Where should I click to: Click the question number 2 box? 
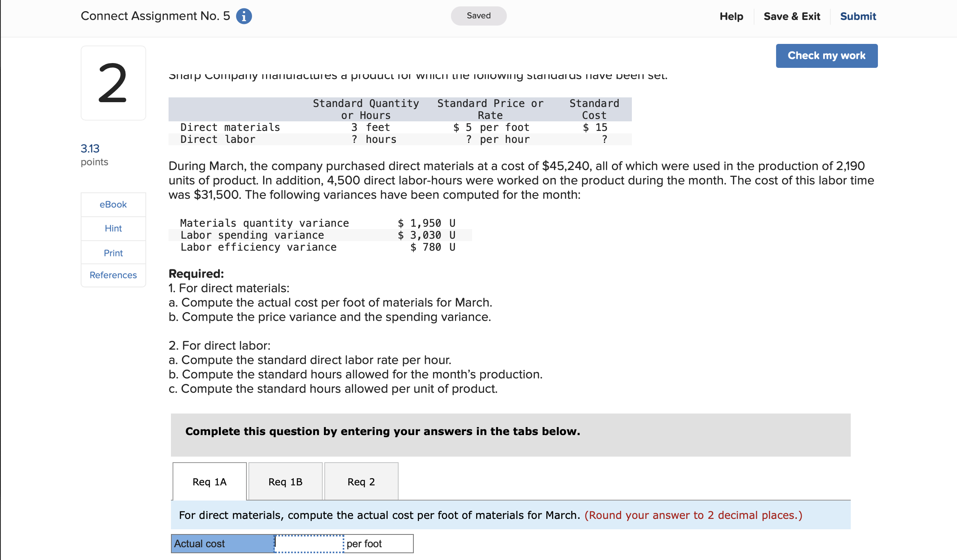[113, 83]
